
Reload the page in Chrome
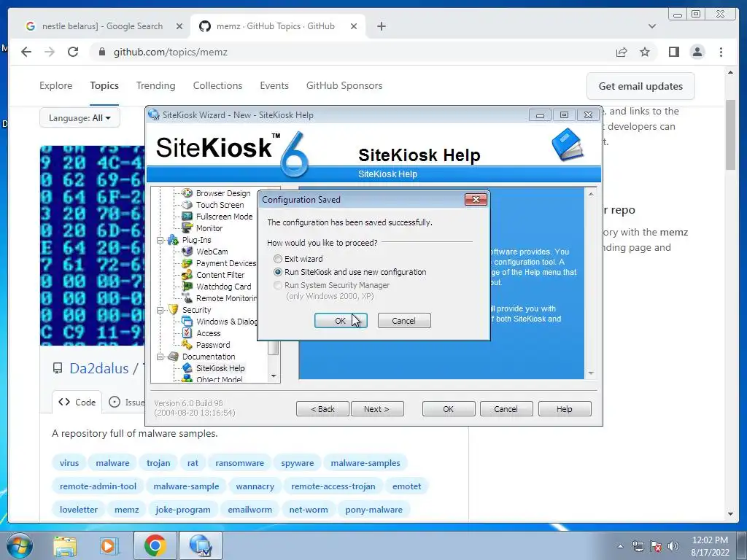(73, 52)
